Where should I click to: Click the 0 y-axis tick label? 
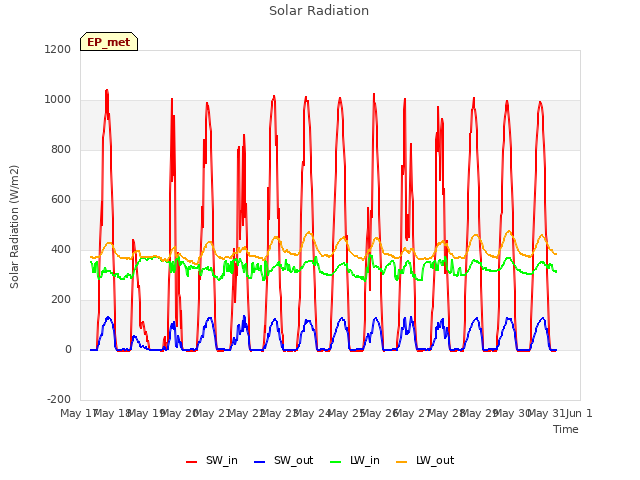[68, 350]
